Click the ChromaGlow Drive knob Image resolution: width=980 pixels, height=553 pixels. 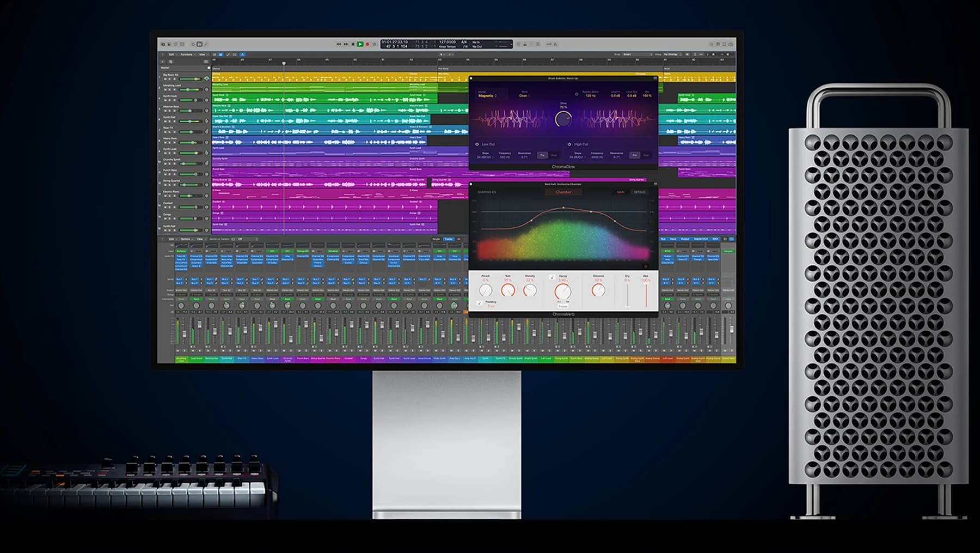coord(563,119)
